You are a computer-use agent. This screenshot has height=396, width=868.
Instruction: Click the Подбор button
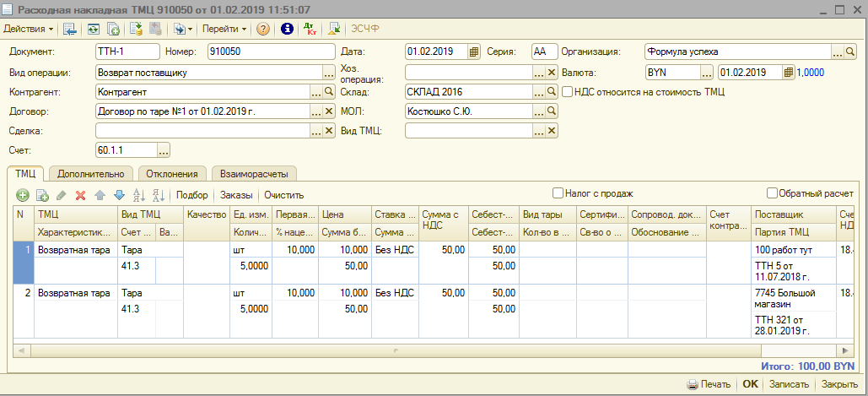pos(191,195)
